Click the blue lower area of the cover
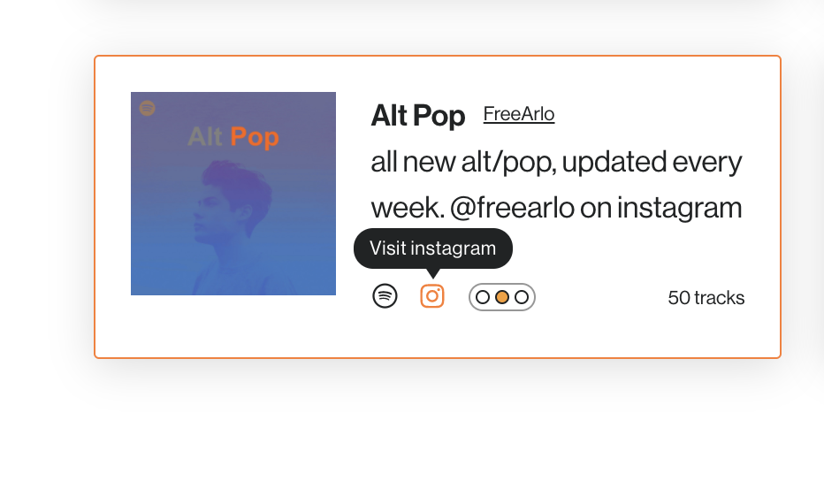Screen dimensions: 824x504 (233, 273)
